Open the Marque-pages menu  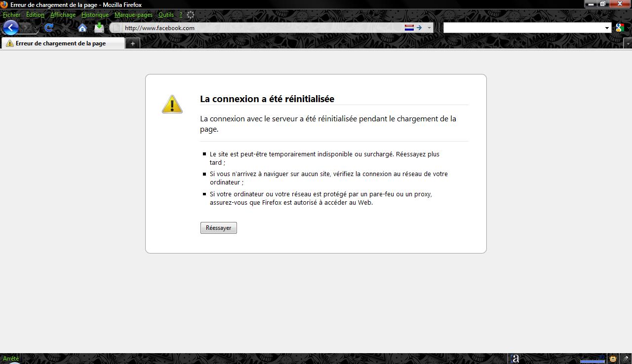[133, 15]
